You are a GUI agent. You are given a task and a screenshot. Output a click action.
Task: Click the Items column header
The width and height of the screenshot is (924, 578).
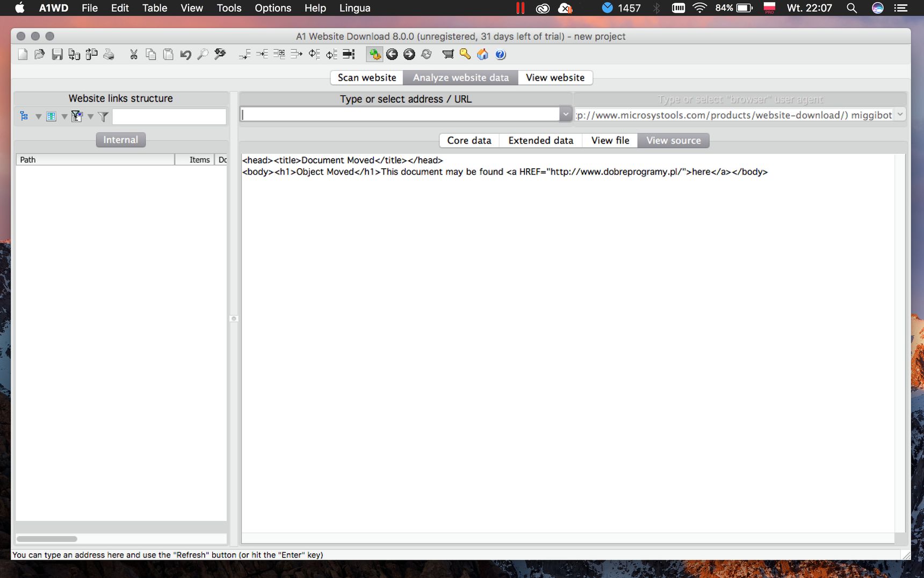point(194,160)
